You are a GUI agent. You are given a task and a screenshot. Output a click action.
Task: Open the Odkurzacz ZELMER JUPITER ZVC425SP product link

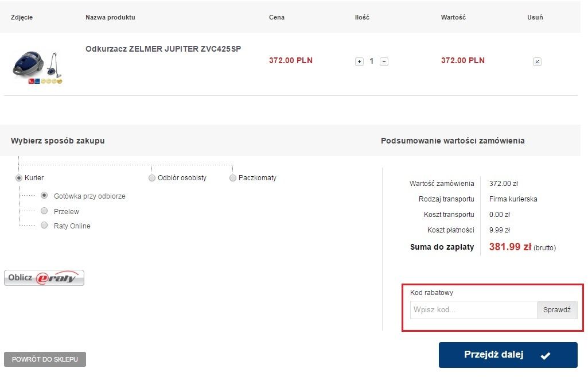[163, 49]
